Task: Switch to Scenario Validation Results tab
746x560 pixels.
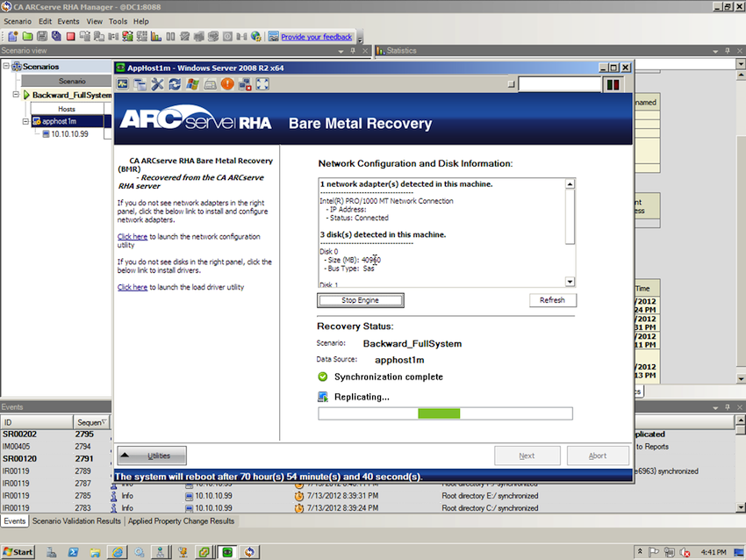Action: (x=76, y=521)
